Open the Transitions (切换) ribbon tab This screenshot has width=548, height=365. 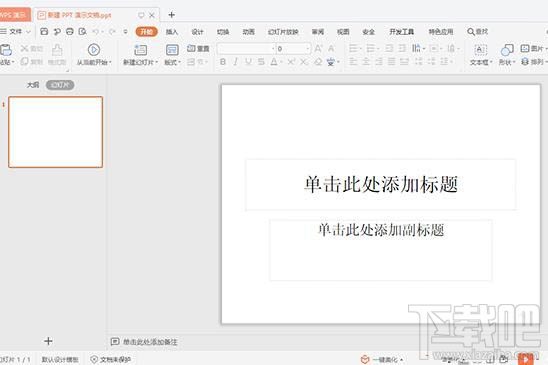223,32
